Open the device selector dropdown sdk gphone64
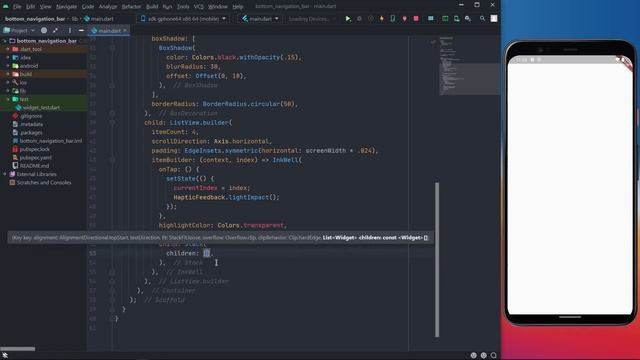 pyautogui.click(x=183, y=19)
